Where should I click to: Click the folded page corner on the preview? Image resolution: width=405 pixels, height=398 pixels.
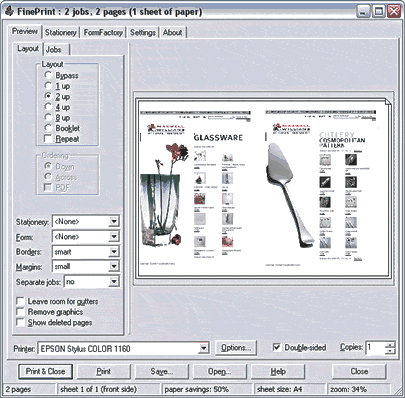pos(387,102)
